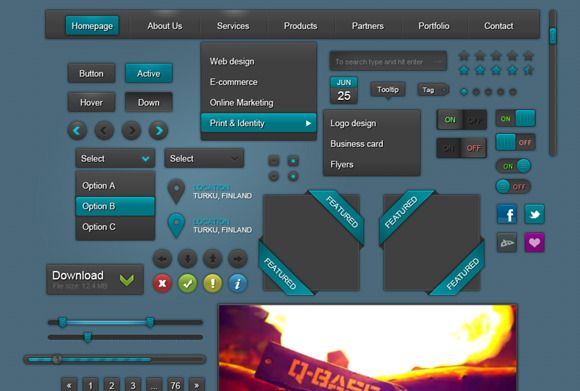Toggle the rounded ON switch with knob

coord(513,166)
